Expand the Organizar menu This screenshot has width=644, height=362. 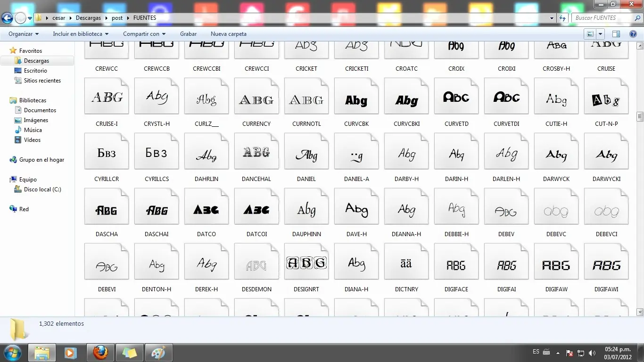tap(24, 34)
